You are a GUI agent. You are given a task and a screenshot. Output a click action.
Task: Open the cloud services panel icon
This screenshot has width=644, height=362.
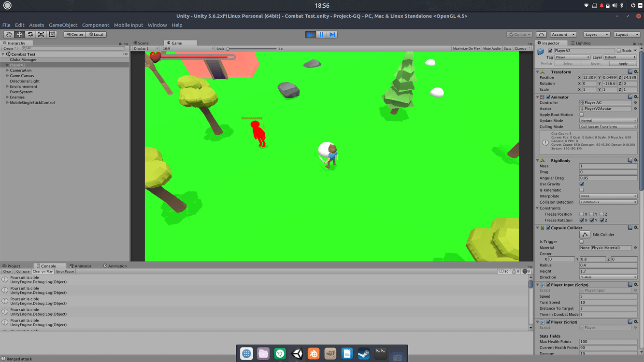542,34
